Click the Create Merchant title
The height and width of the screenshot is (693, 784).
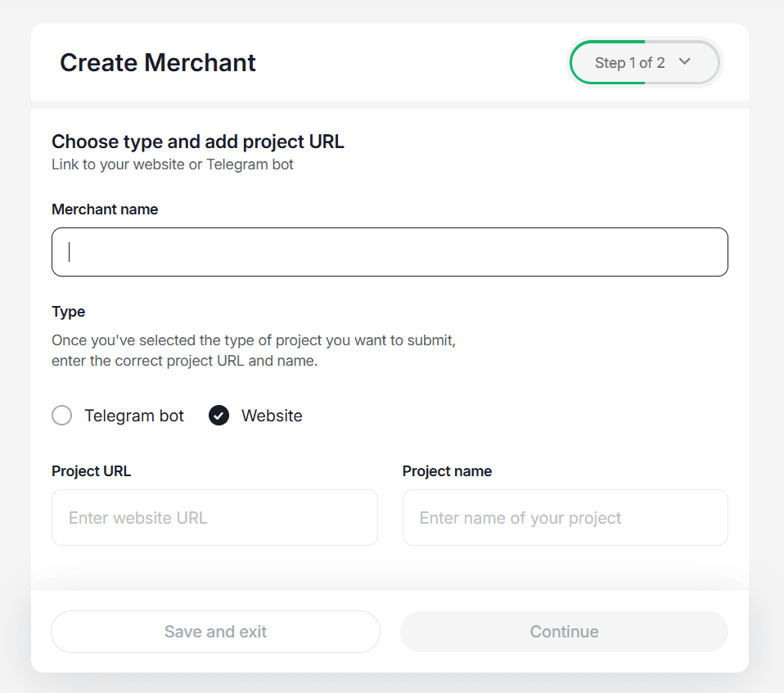click(x=158, y=62)
